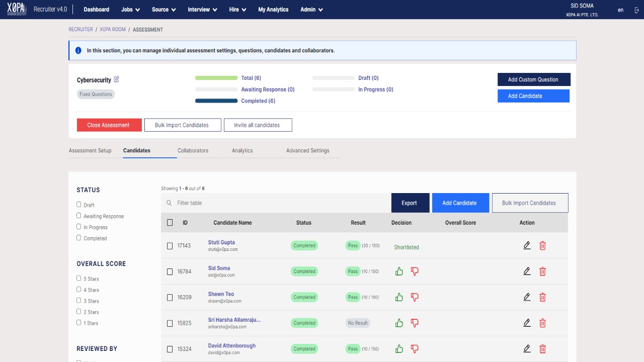Click the red Close Assessment button
The height and width of the screenshot is (362, 644).
click(109, 125)
